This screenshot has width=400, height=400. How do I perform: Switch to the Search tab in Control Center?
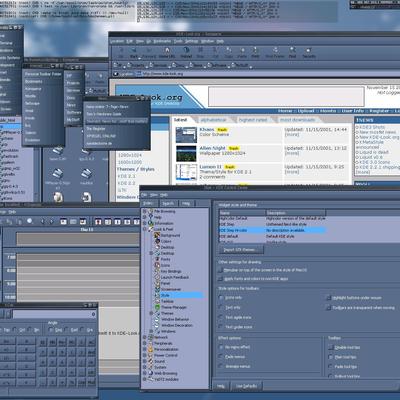click(168, 203)
